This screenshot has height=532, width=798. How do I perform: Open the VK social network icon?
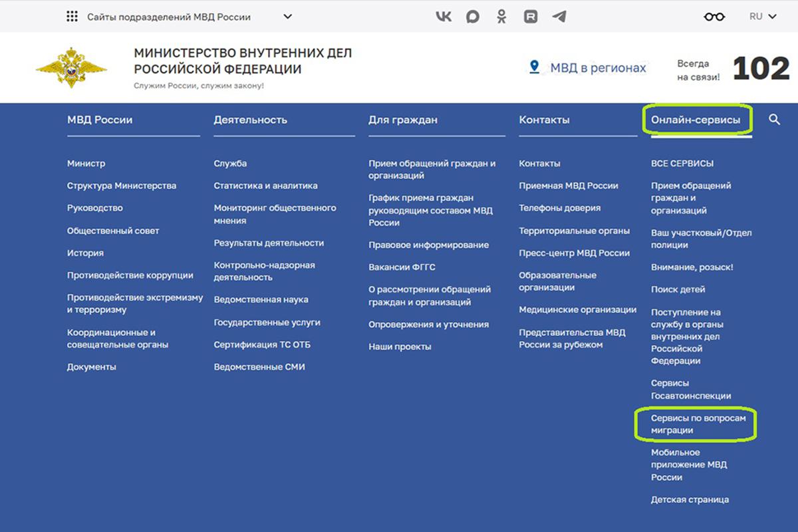coord(444,17)
